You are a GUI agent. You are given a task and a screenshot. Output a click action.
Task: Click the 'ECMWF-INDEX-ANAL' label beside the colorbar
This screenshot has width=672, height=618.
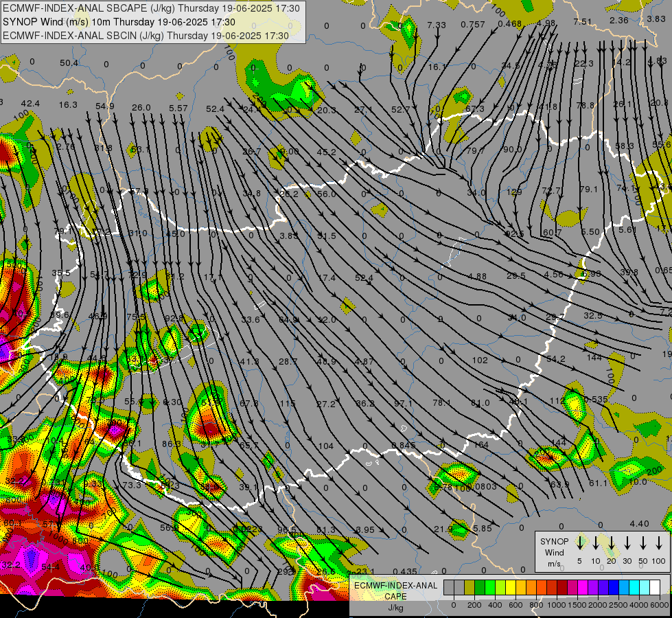pyautogui.click(x=396, y=586)
